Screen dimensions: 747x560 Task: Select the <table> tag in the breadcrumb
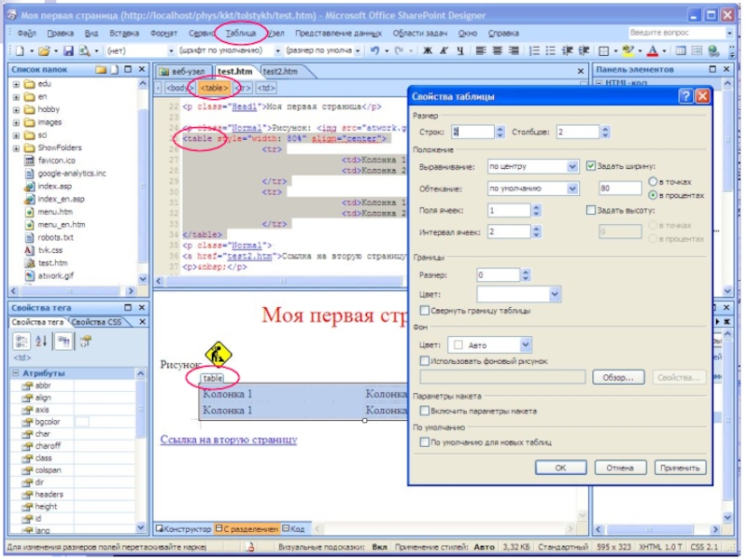click(214, 88)
